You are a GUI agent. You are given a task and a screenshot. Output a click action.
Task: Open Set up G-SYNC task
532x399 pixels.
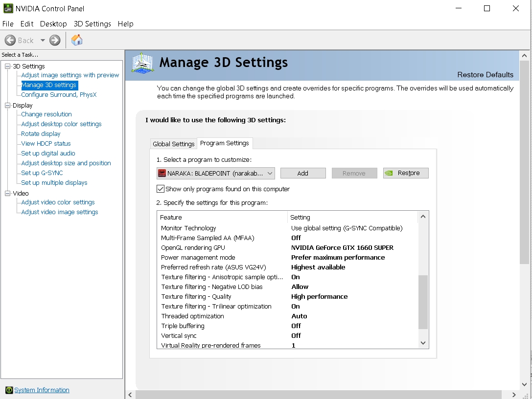[42, 173]
